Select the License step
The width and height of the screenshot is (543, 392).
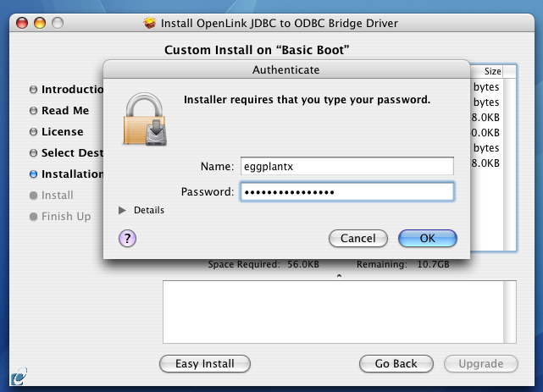[57, 132]
